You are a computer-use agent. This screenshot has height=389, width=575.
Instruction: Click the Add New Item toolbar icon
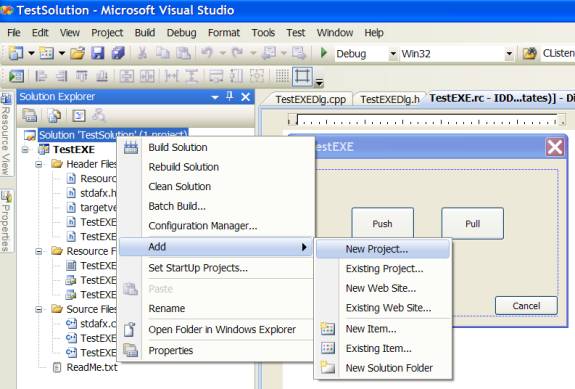47,54
